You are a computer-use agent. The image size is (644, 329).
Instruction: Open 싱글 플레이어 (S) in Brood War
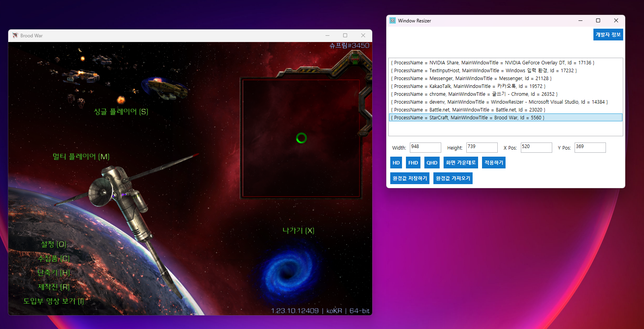pyautogui.click(x=121, y=111)
